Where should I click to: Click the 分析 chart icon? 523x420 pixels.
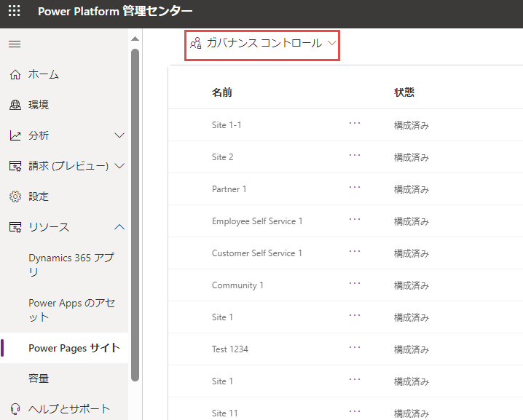pos(15,135)
